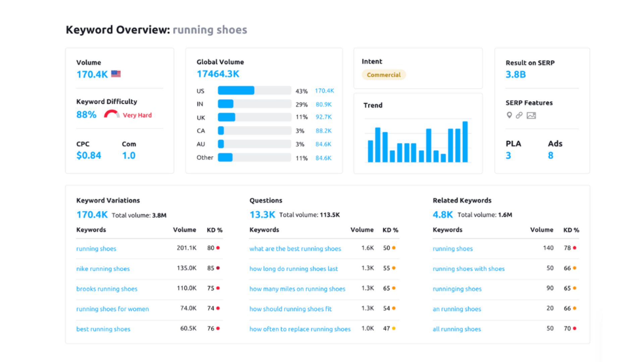644x362 pixels.
Task: Open the 'running shoes with shoes' related keyword
Action: point(469,269)
